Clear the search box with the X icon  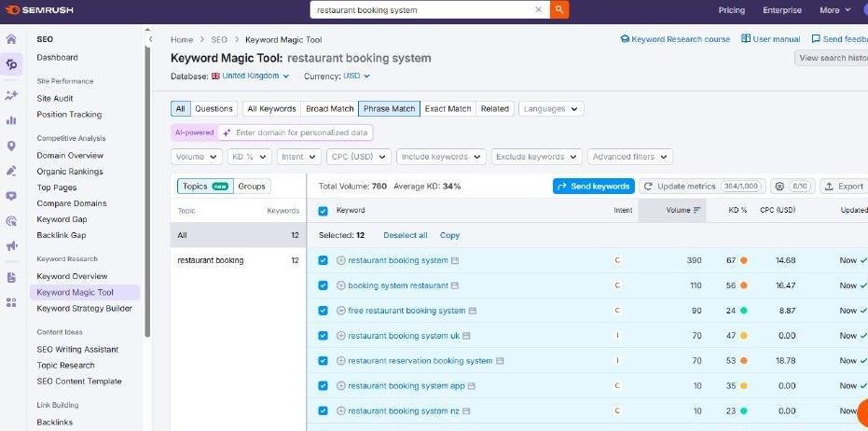point(538,10)
